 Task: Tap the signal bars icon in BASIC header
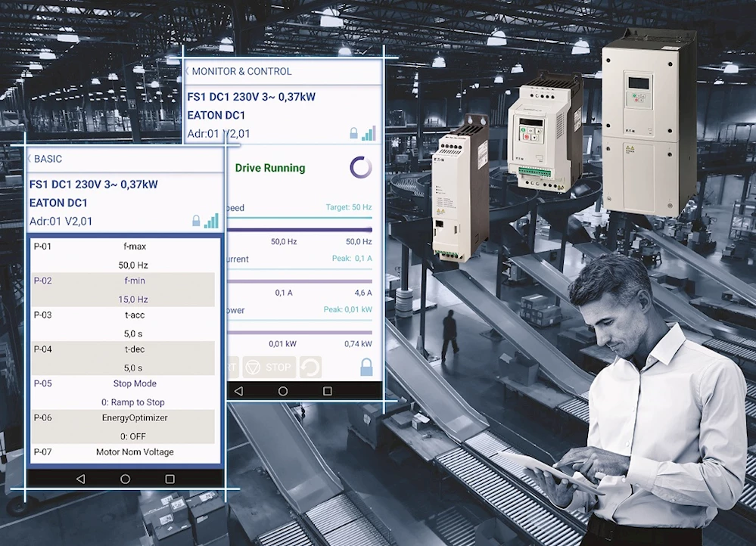(x=211, y=221)
